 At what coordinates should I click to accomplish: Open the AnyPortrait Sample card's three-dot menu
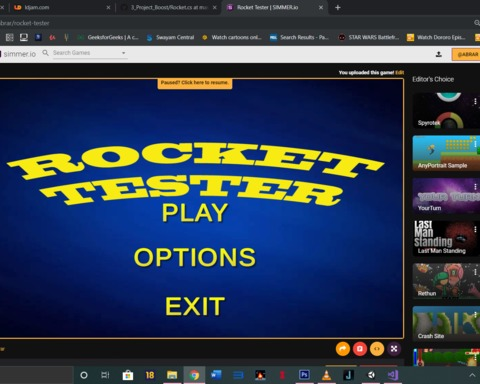tap(475, 144)
